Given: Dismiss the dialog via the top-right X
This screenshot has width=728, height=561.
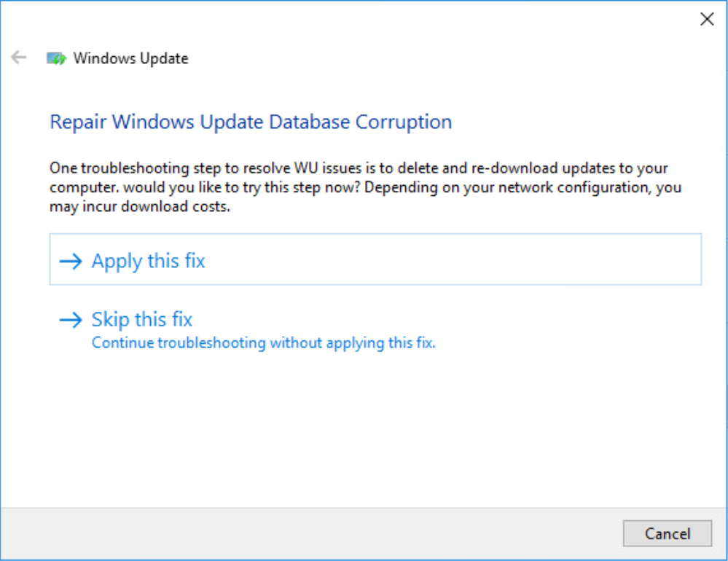Looking at the screenshot, I should pos(707,19).
